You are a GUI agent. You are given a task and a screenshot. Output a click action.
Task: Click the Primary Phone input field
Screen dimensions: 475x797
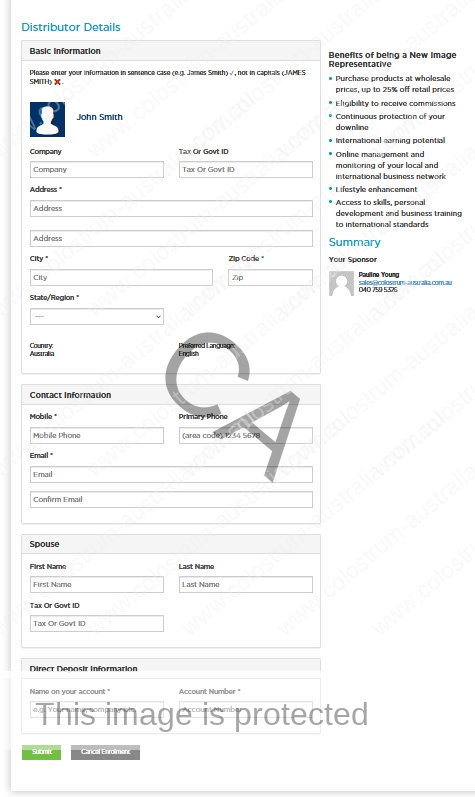(x=245, y=436)
